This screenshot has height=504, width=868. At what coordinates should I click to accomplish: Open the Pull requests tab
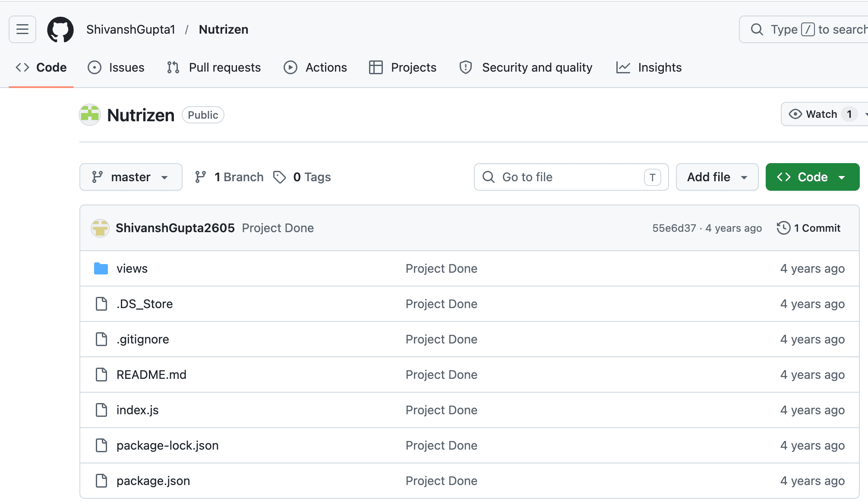point(214,67)
